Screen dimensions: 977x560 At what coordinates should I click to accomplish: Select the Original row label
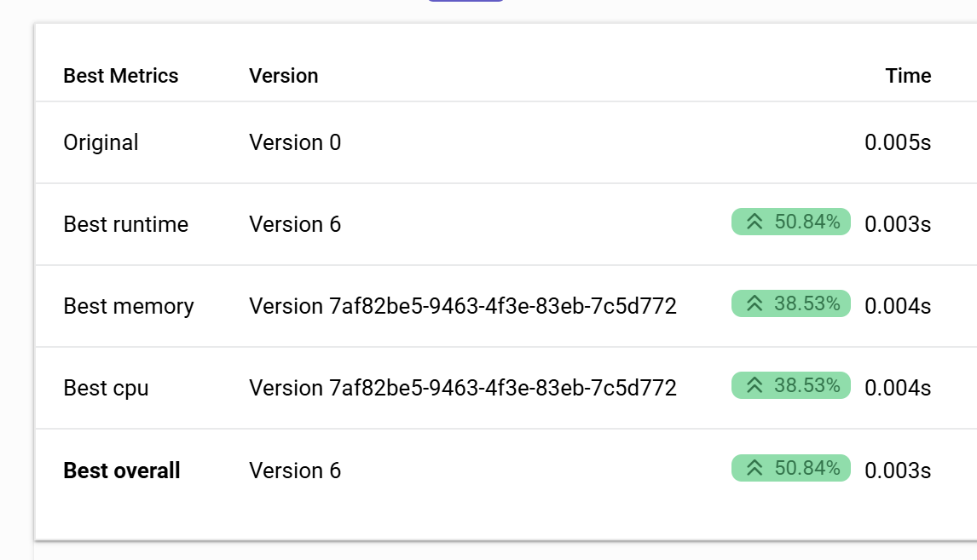(x=101, y=142)
